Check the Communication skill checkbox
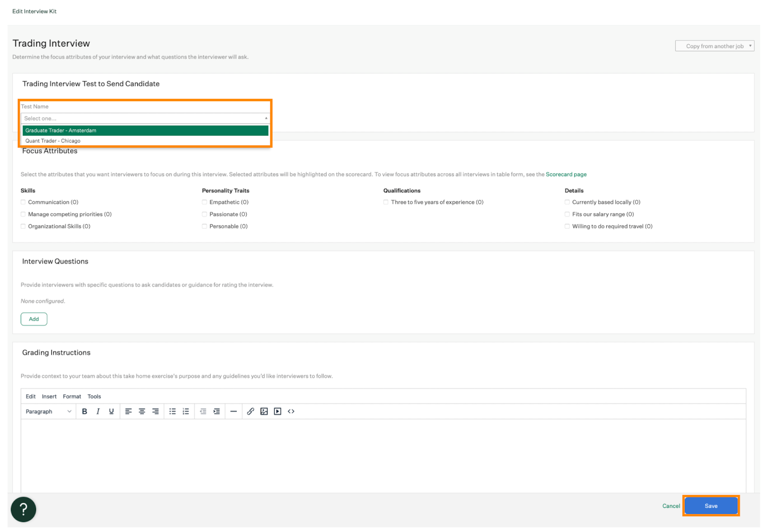Screen dimensions: 768x532 point(23,202)
